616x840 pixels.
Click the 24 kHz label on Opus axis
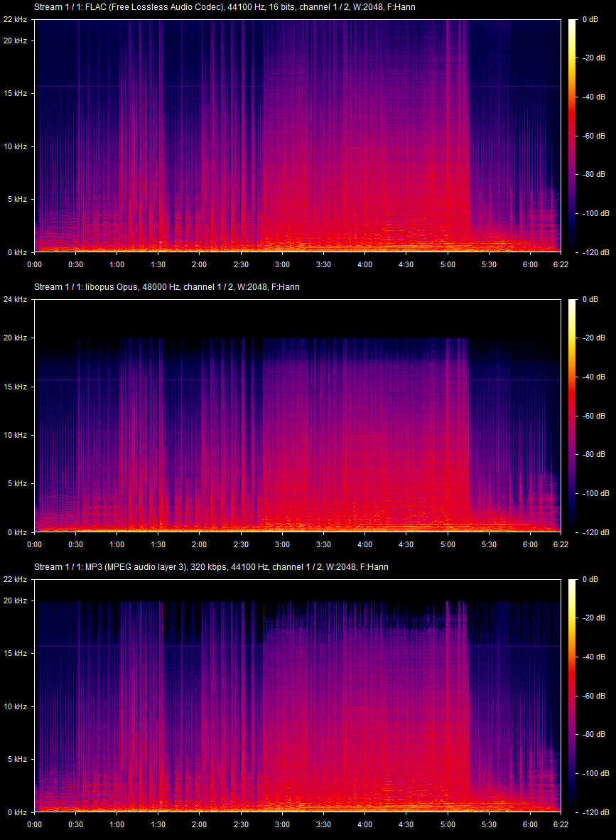tap(15, 299)
